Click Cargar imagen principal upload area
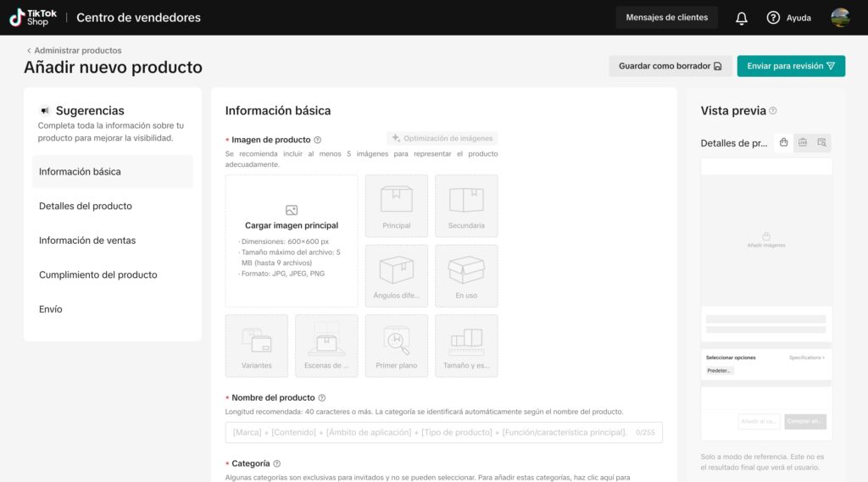This screenshot has height=482, width=868. pyautogui.click(x=292, y=241)
